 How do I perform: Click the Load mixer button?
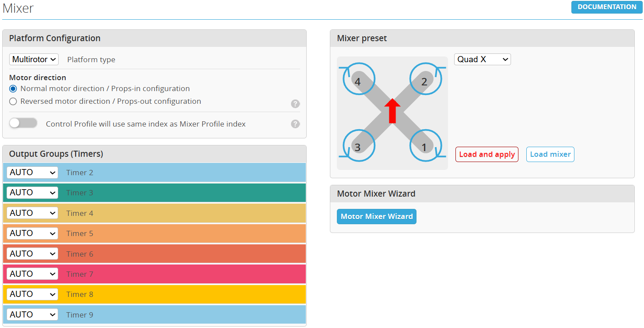coord(550,154)
